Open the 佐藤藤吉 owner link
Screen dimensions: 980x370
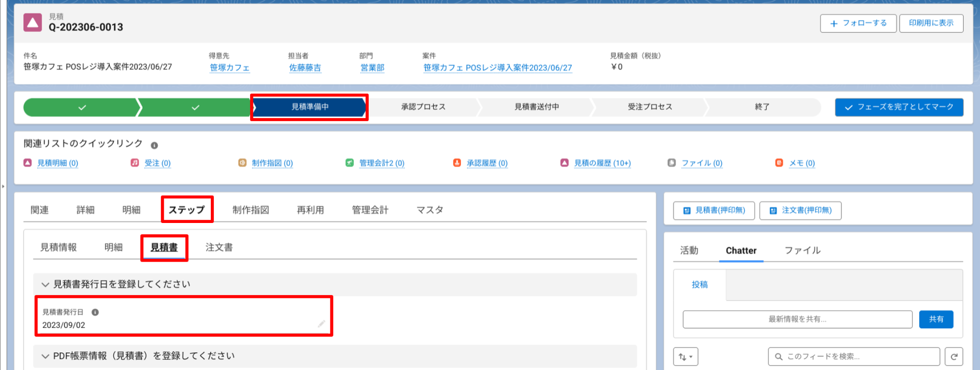pos(305,68)
